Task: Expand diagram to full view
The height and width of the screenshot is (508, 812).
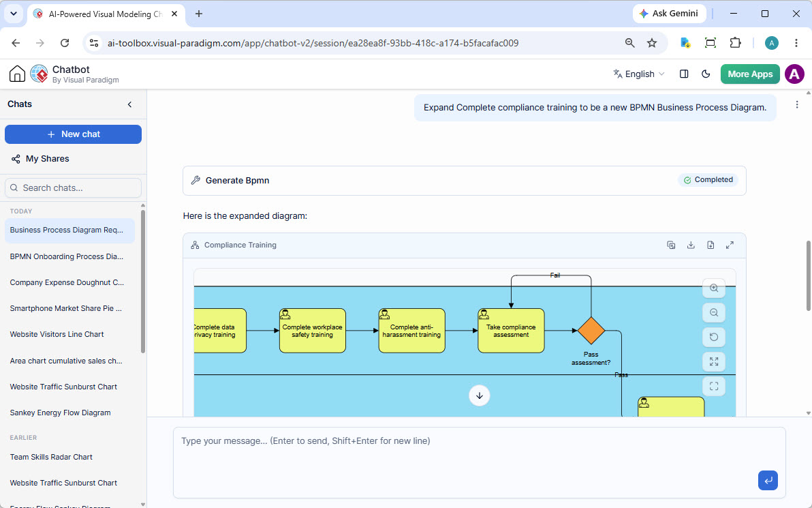Action: pyautogui.click(x=730, y=245)
